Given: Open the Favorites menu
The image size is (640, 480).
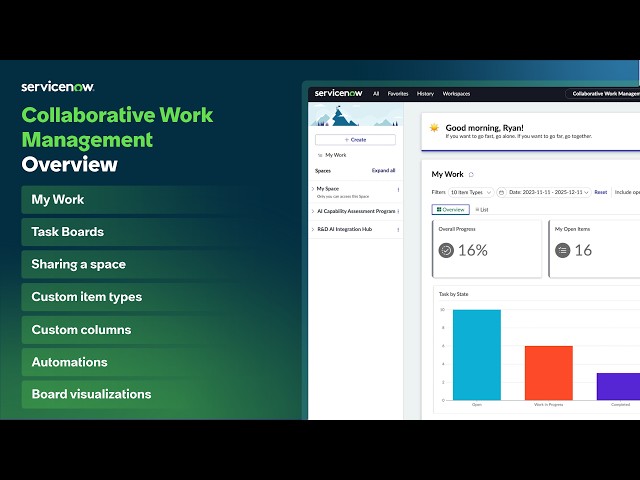Looking at the screenshot, I should tap(398, 93).
